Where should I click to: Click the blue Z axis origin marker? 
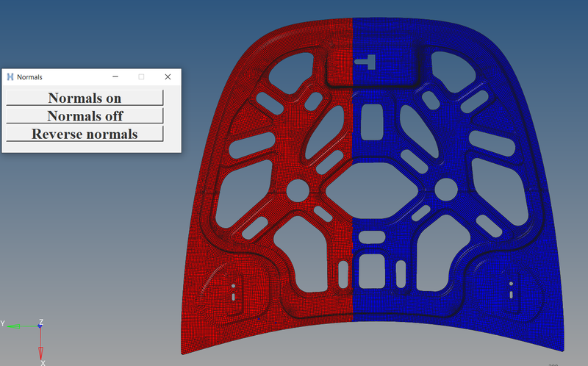[x=40, y=325]
